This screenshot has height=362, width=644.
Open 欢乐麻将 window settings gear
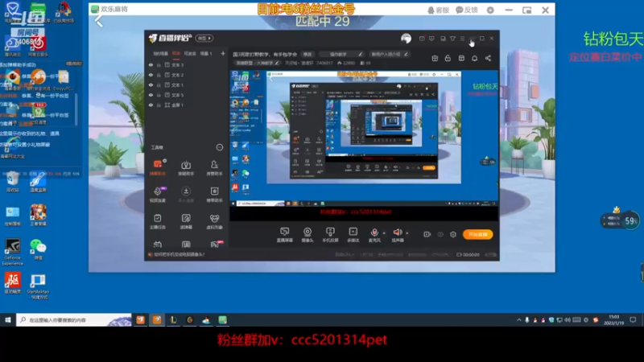coord(490,10)
